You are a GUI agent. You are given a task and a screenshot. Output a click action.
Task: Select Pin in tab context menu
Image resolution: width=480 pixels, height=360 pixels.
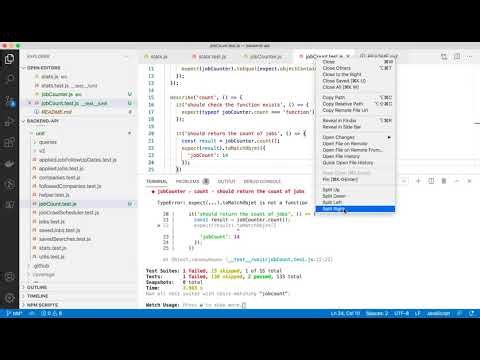click(355, 179)
